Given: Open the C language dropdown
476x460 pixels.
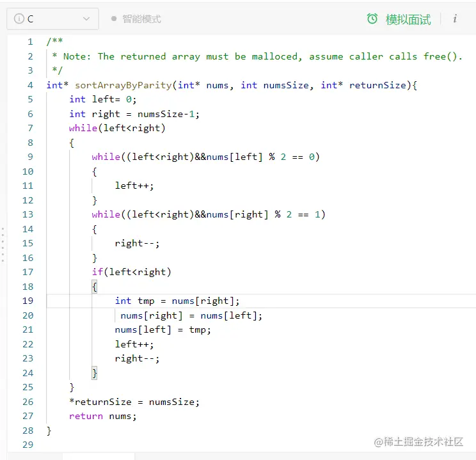Looking at the screenshot, I should coord(52,19).
